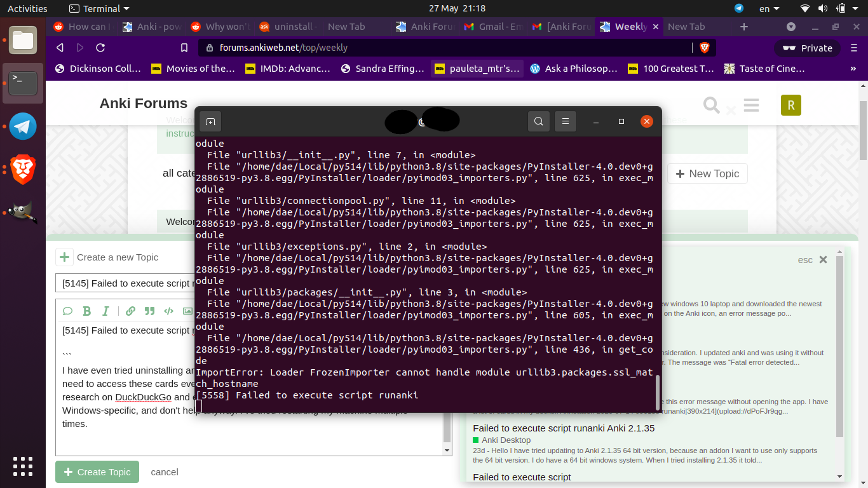The height and width of the screenshot is (488, 868).
Task: Click the Private window indicator button
Action: point(808,48)
